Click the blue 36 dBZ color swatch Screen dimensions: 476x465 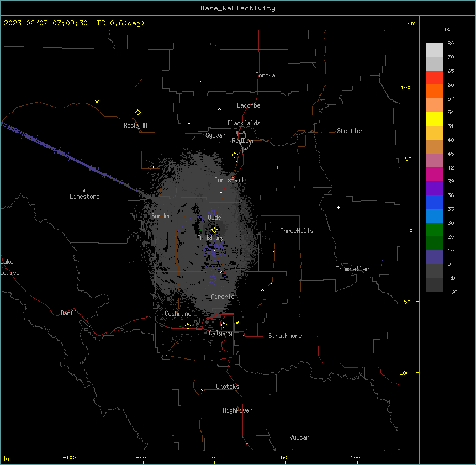(x=434, y=202)
